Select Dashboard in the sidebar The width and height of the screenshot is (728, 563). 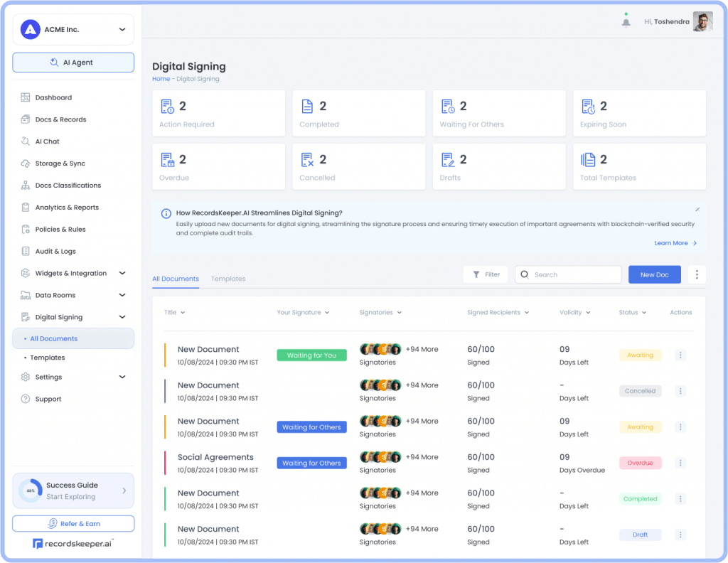53,97
